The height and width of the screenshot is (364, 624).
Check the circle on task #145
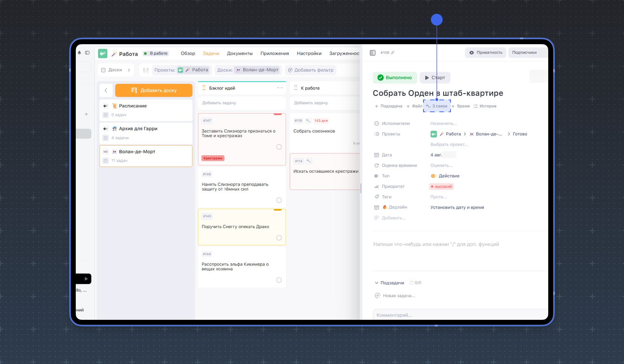tap(279, 238)
